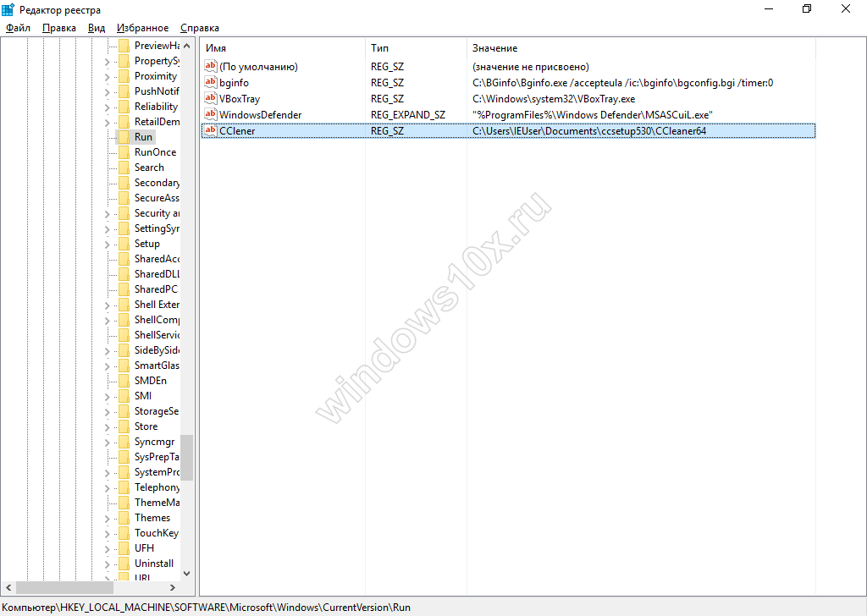The width and height of the screenshot is (867, 616).
Task: Expand the Shell Exter tree node
Action: click(108, 305)
